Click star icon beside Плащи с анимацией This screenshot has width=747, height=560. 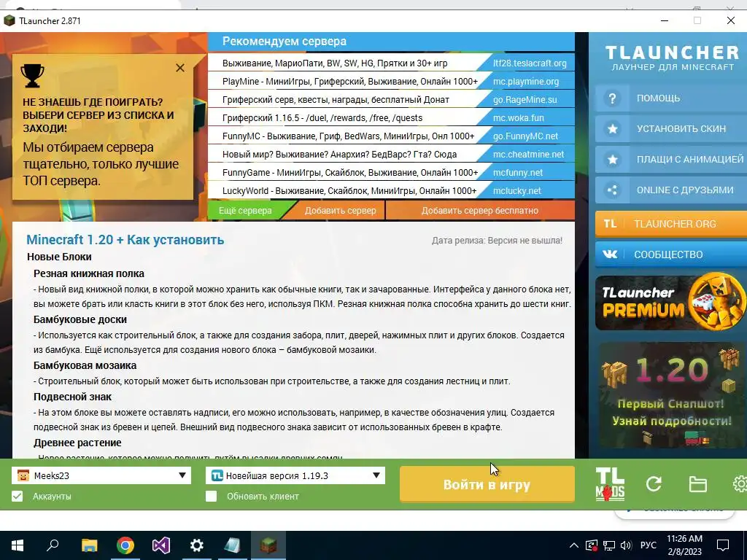pyautogui.click(x=613, y=160)
